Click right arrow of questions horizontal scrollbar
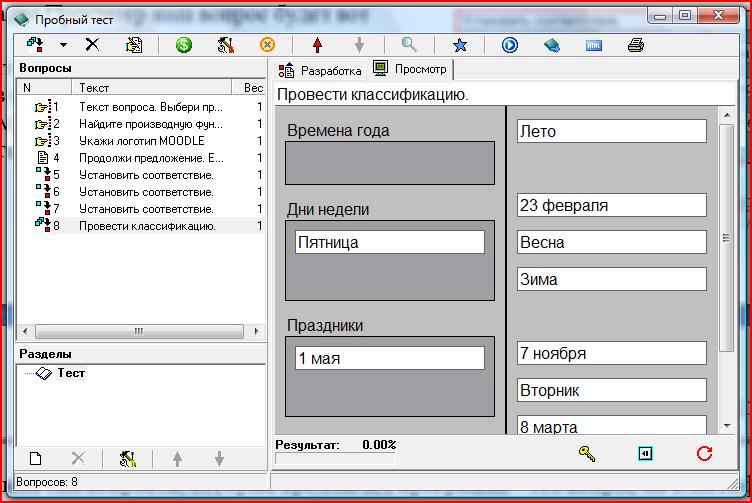The height and width of the screenshot is (503, 752). click(x=256, y=331)
